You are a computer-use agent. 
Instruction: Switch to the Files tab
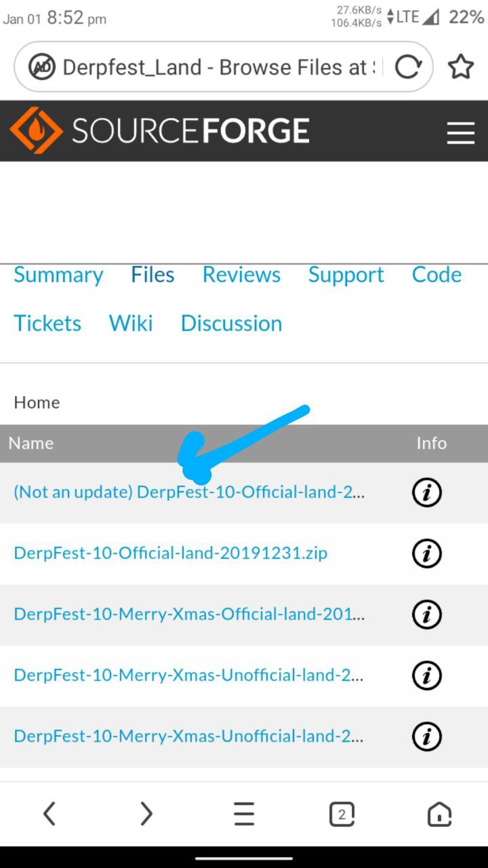tap(152, 275)
